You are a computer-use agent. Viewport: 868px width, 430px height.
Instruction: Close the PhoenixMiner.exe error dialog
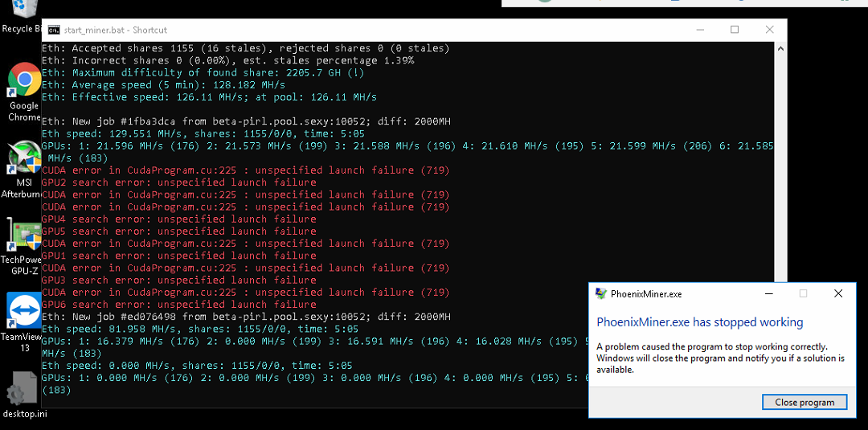[x=838, y=293]
